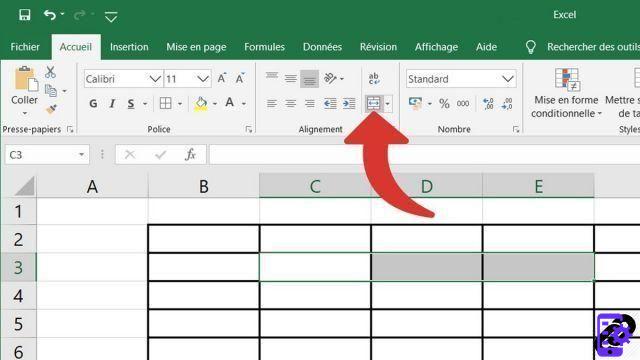Open the Insertion tab
The width and height of the screenshot is (640, 360).
click(x=129, y=47)
